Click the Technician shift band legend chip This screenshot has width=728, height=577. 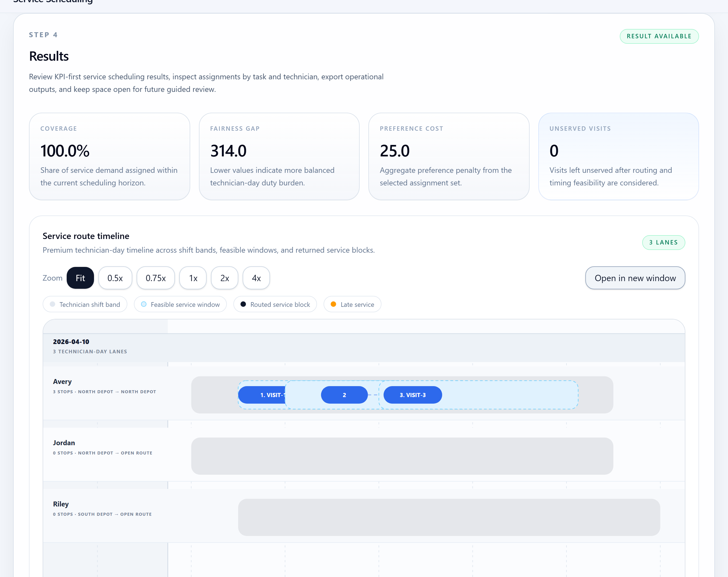click(85, 304)
